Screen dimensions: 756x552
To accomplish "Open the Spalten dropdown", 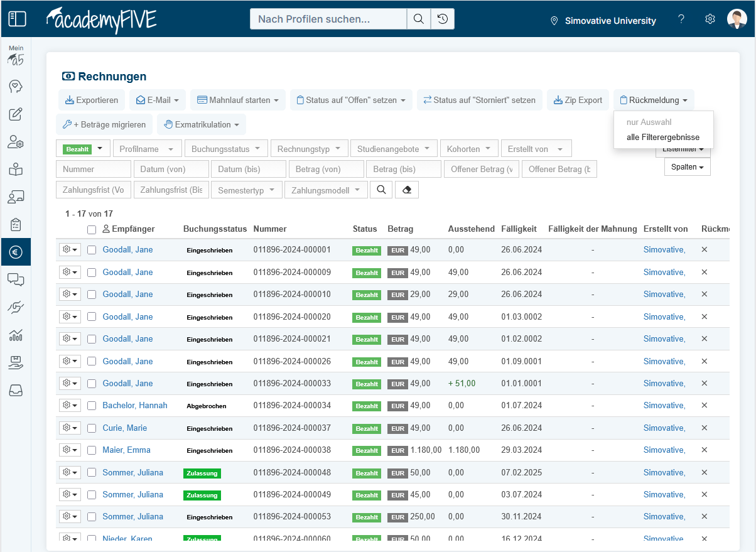I will [687, 167].
